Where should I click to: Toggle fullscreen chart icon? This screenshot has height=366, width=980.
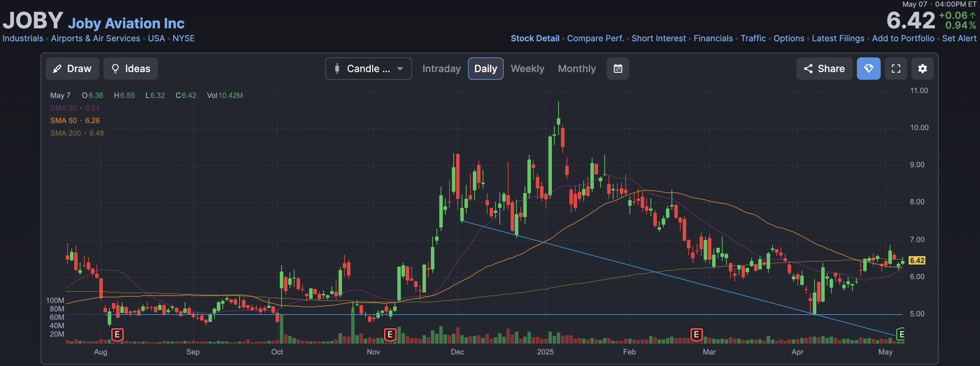click(896, 69)
